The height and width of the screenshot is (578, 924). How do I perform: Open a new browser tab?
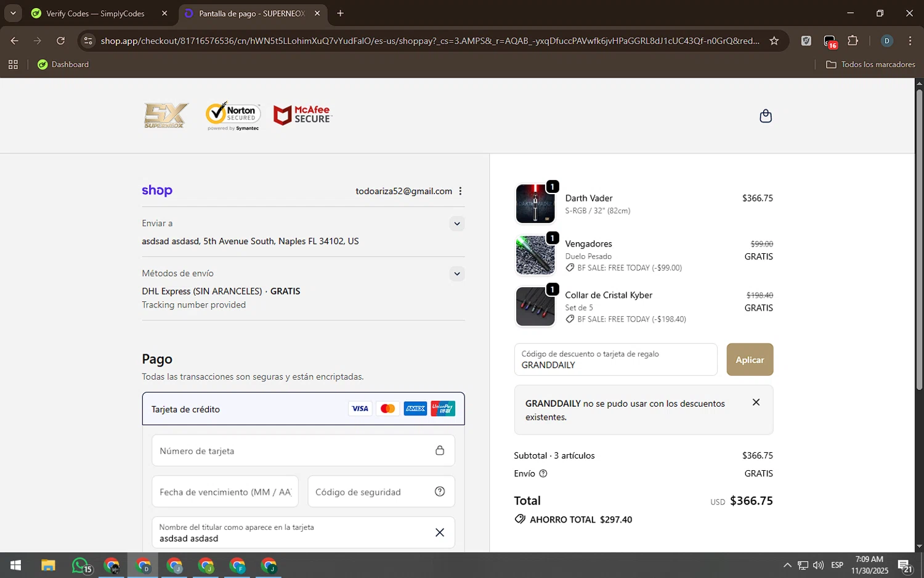(340, 13)
